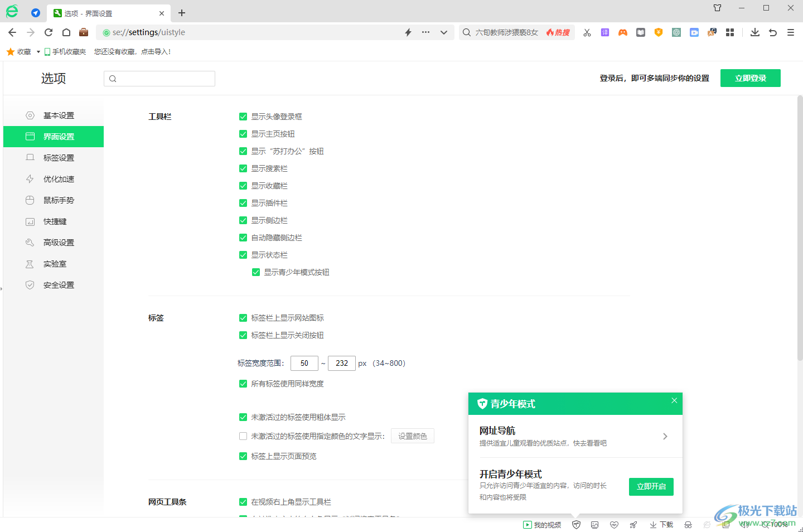Viewport: 803px width, 532px height.
Task: Toggle 显示搜索栏 checkbox
Action: click(x=243, y=168)
